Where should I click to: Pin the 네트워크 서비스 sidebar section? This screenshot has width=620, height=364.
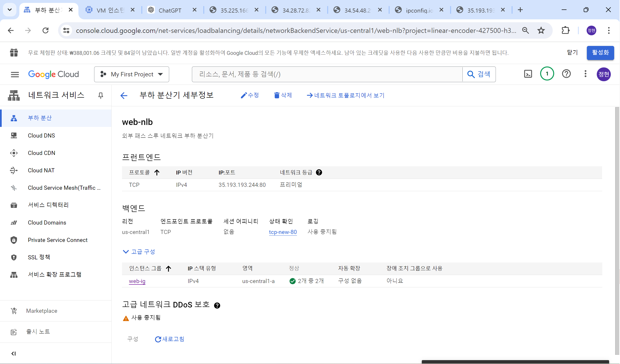(x=101, y=95)
